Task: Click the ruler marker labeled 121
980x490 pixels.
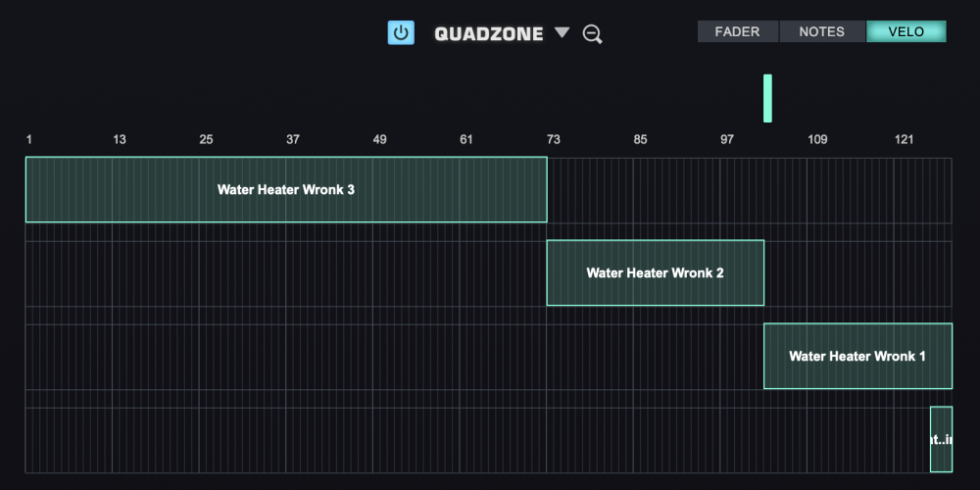Action: pos(904,139)
